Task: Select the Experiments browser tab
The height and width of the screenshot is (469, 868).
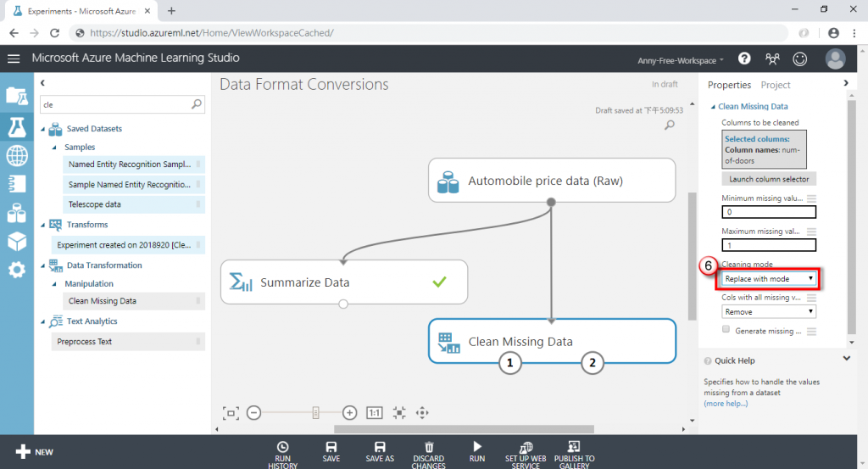Action: [81, 11]
